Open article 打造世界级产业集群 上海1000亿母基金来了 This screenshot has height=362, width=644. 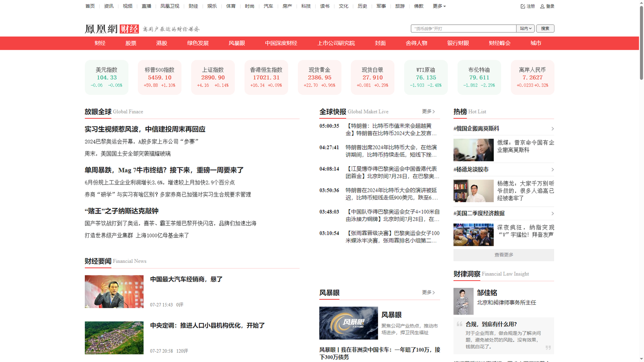[x=137, y=236]
